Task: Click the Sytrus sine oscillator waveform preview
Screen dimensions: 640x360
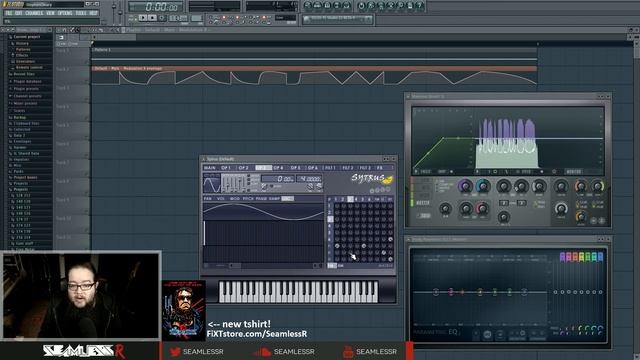Action: point(212,183)
